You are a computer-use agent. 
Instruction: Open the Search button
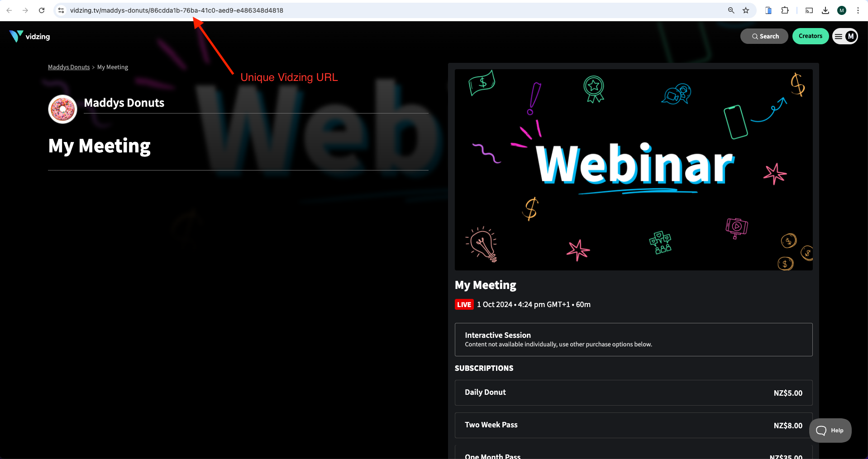click(764, 36)
